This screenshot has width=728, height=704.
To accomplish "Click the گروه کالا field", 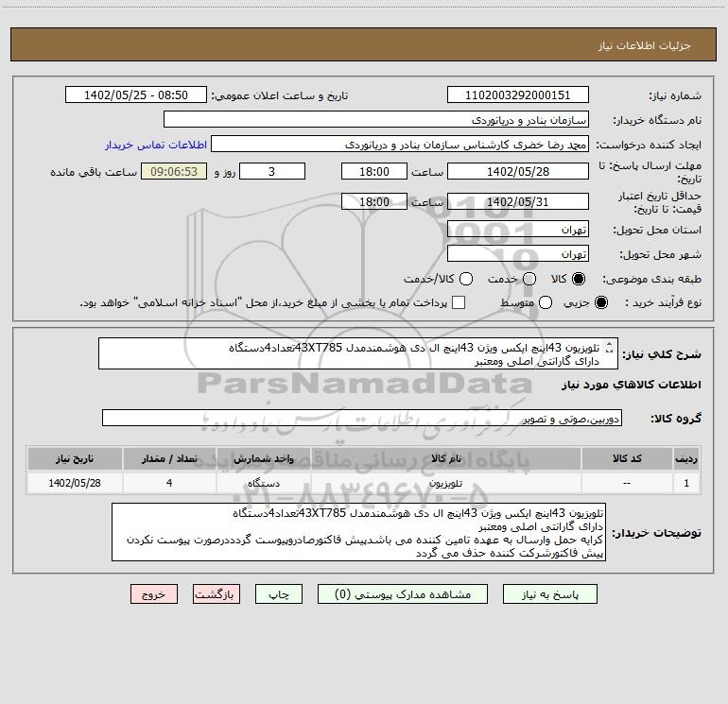I will [361, 419].
